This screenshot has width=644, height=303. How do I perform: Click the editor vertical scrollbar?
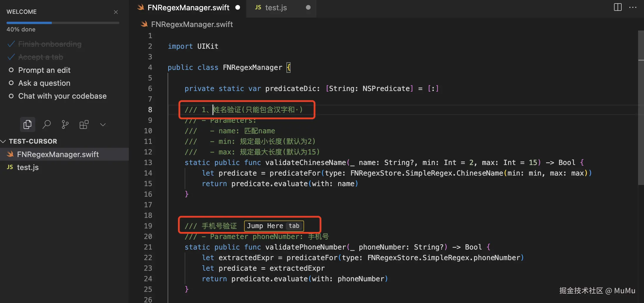(641, 108)
